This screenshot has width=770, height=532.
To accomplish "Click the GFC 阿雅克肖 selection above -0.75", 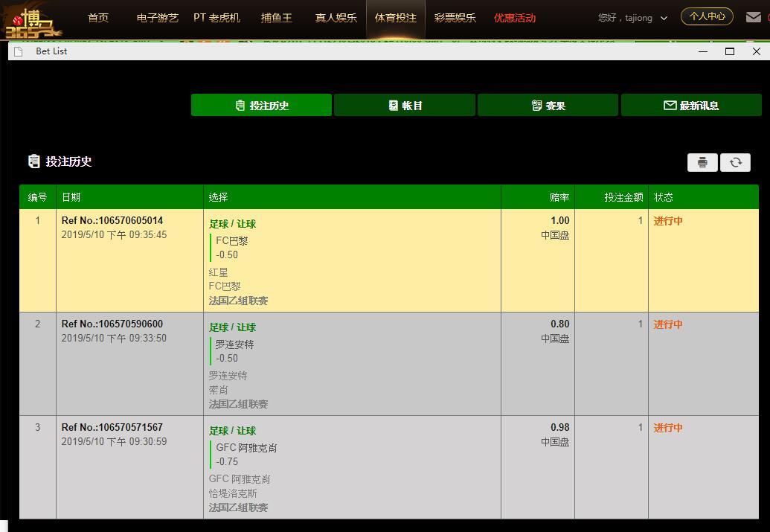I will 246,448.
